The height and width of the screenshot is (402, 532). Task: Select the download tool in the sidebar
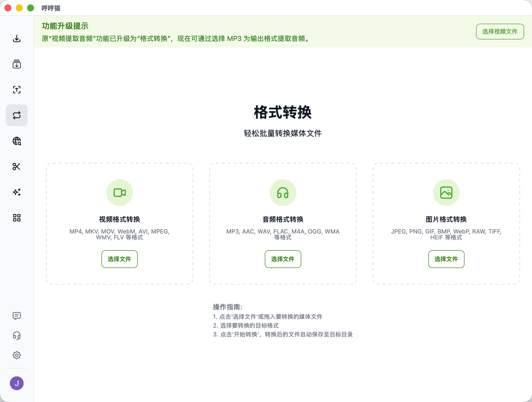17,39
